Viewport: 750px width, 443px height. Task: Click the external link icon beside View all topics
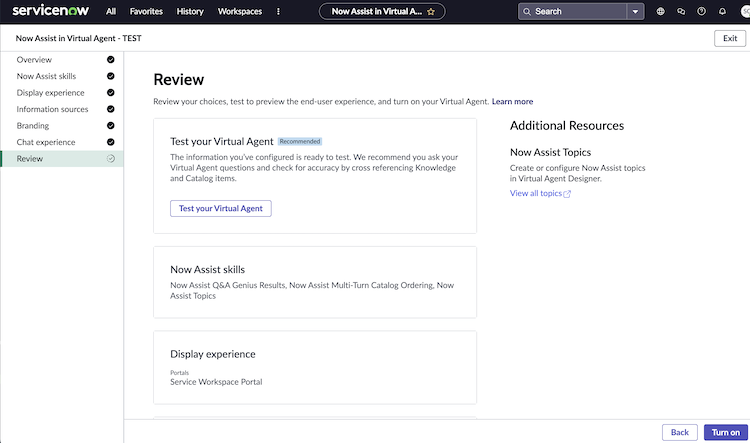point(567,194)
